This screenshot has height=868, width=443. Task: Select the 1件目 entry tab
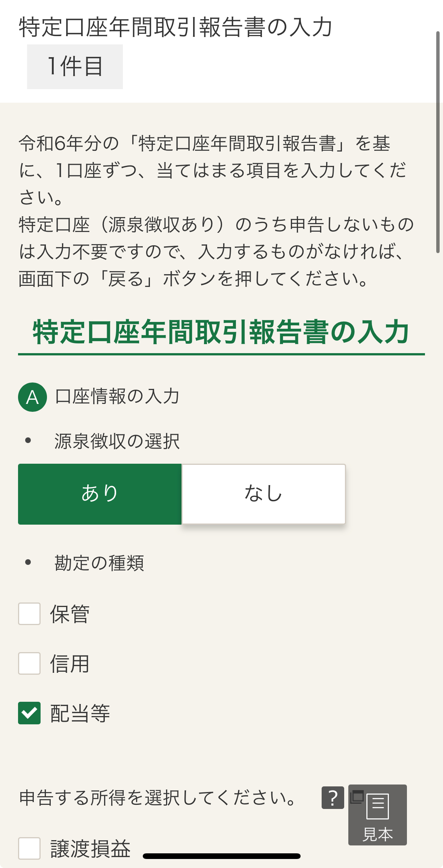pyautogui.click(x=75, y=67)
